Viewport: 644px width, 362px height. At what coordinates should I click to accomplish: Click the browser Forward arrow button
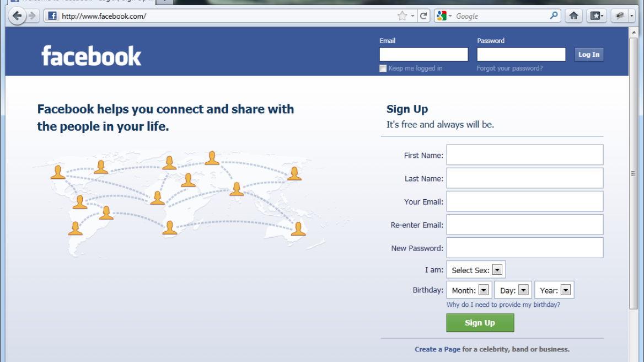pyautogui.click(x=32, y=16)
